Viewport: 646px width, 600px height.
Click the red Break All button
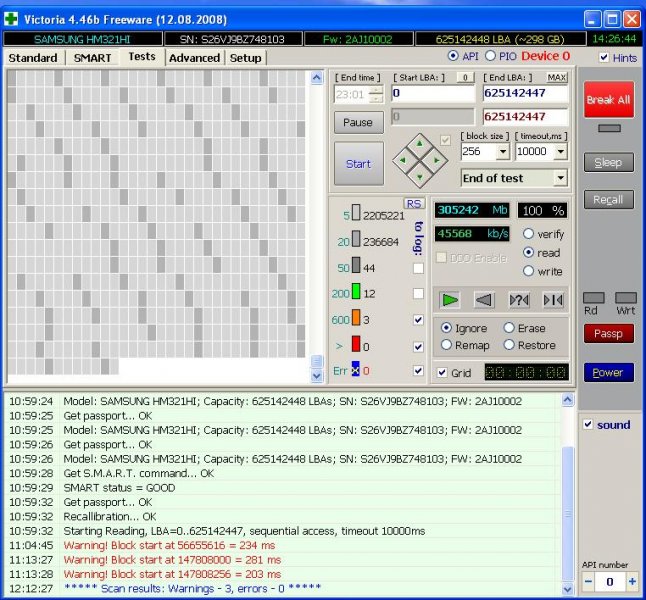click(x=607, y=100)
